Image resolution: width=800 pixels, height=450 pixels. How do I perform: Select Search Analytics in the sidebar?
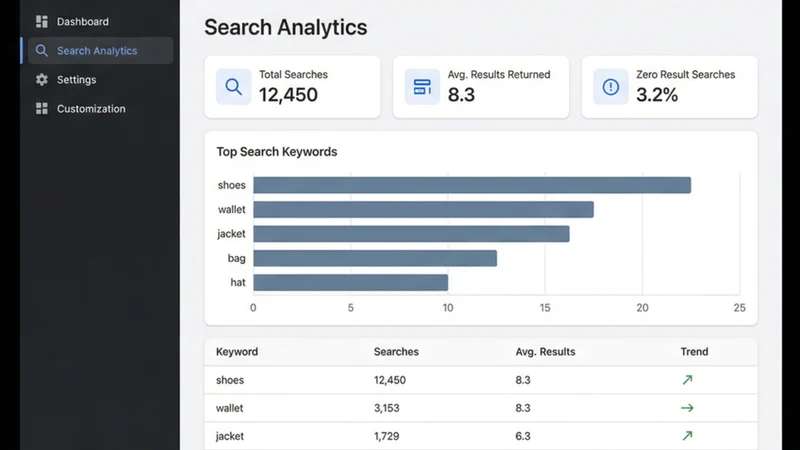tap(101, 51)
